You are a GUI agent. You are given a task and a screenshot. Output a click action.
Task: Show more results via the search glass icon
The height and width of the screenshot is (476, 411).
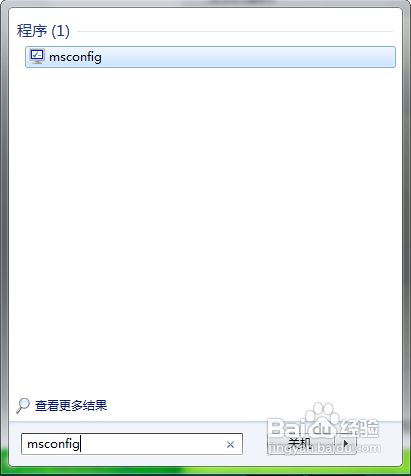(x=23, y=406)
